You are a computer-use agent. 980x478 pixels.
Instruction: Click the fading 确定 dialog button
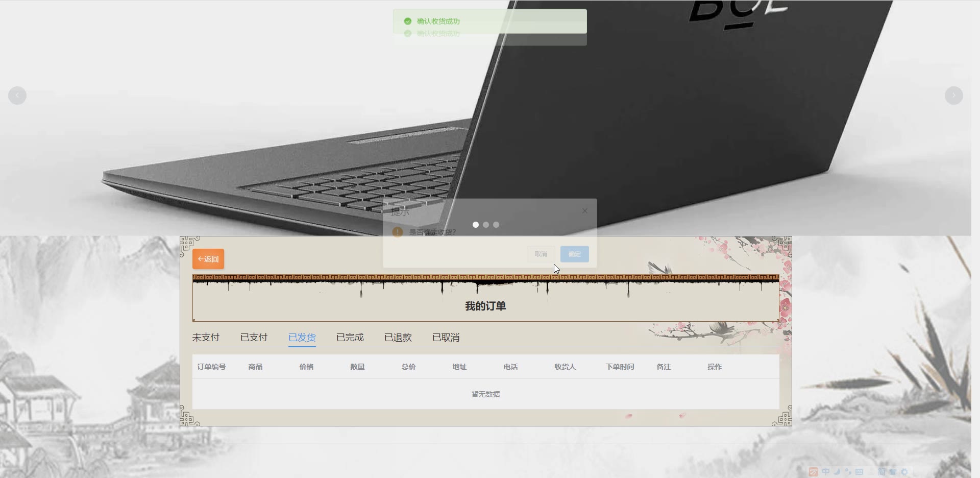point(575,254)
